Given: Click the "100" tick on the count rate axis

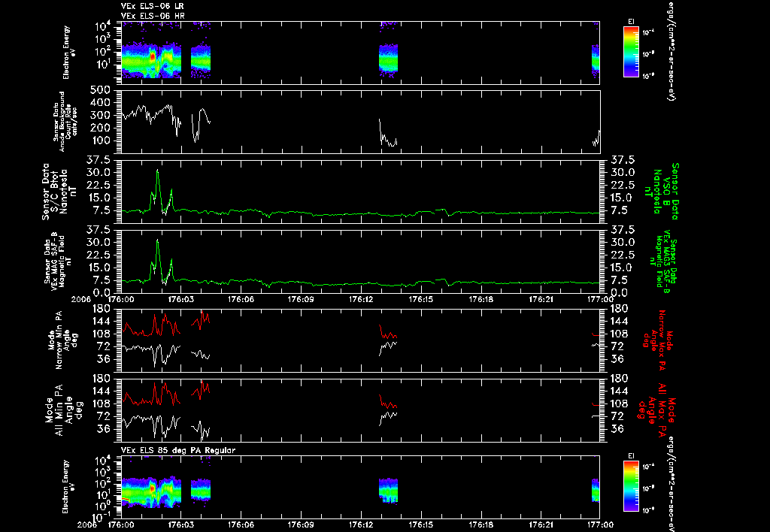Looking at the screenshot, I should pyautogui.click(x=102, y=141).
